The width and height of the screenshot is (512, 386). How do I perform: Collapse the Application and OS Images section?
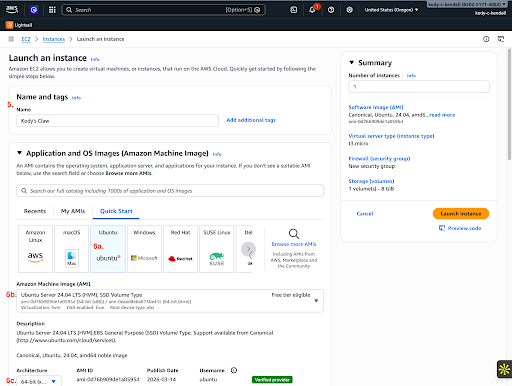(19, 153)
